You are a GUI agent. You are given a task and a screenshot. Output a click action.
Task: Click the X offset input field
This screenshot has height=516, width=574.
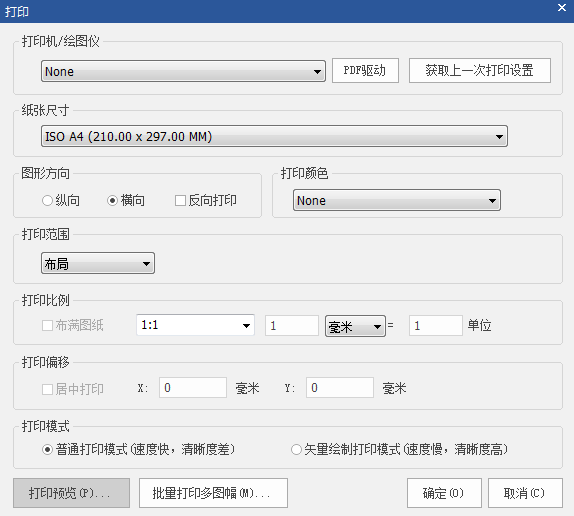tap(193, 388)
